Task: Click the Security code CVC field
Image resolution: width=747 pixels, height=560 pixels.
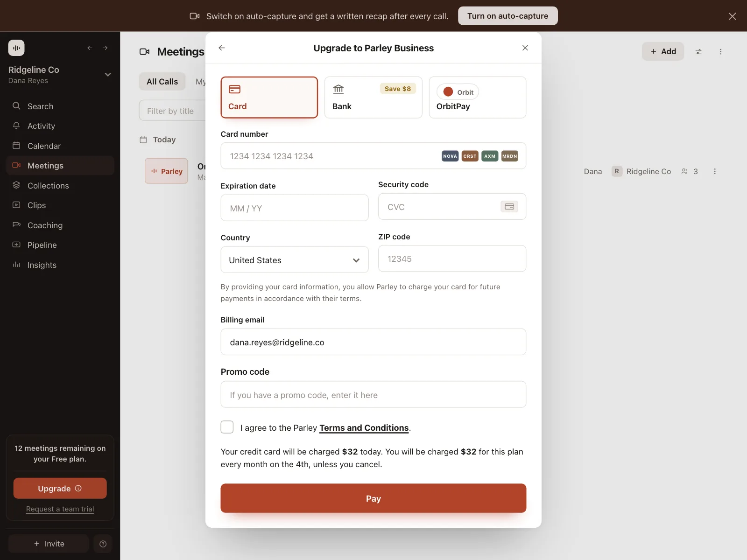Action: point(452,207)
